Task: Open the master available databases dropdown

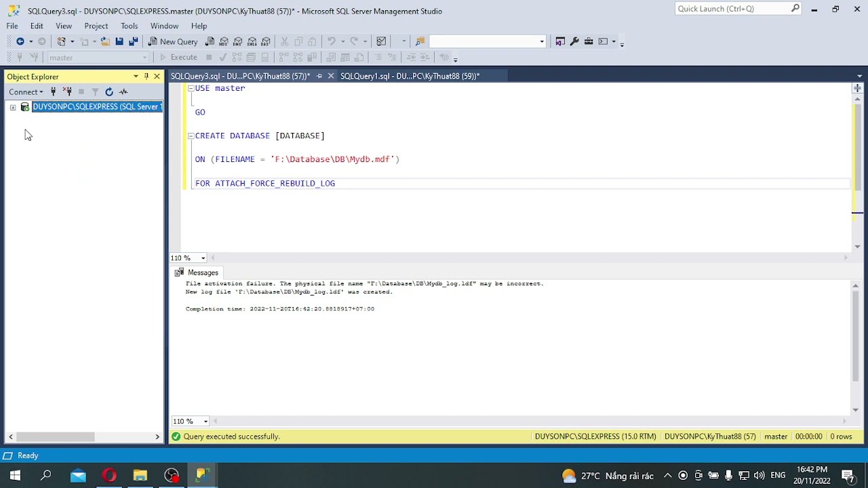Action: point(98,58)
